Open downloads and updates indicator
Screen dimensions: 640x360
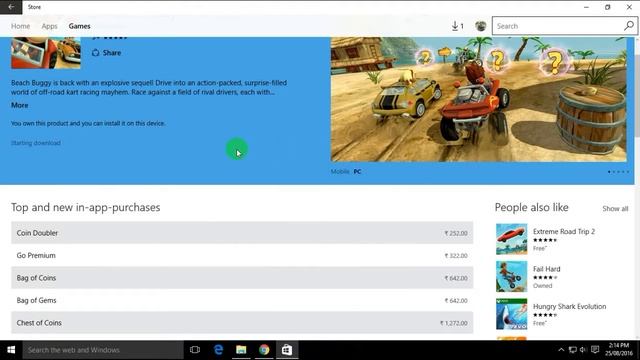[458, 26]
